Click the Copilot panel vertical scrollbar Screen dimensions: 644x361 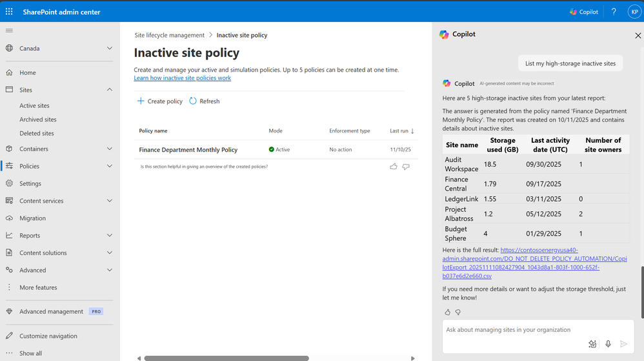pyautogui.click(x=642, y=292)
